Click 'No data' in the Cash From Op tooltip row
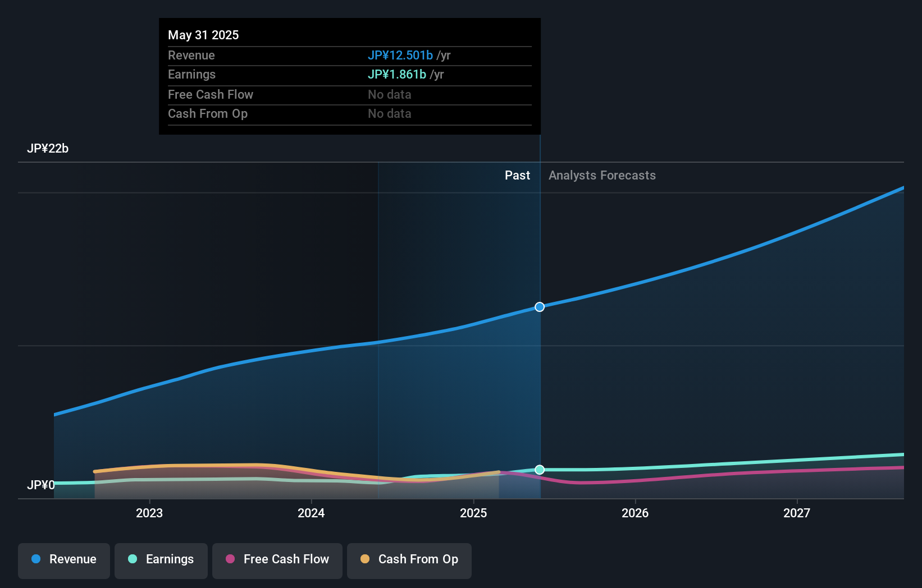The height and width of the screenshot is (588, 922). click(x=390, y=113)
